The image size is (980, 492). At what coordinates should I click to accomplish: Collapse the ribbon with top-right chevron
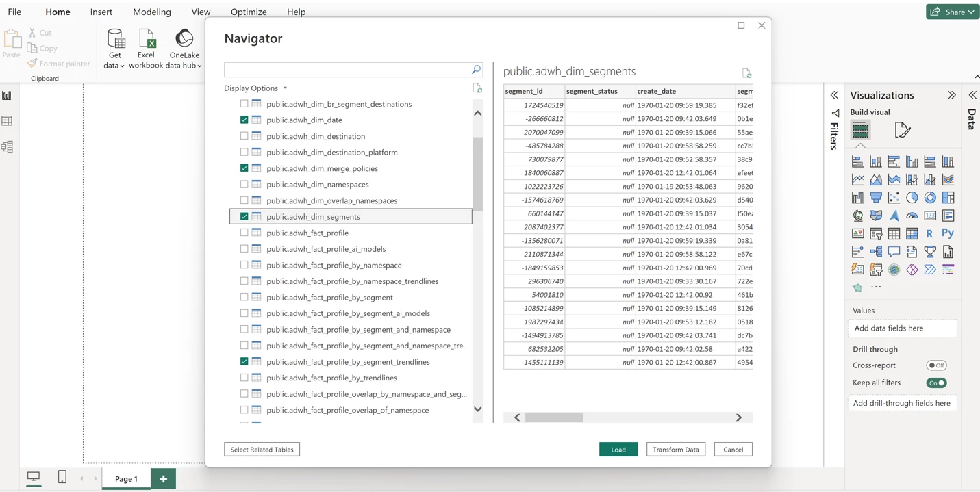click(977, 77)
